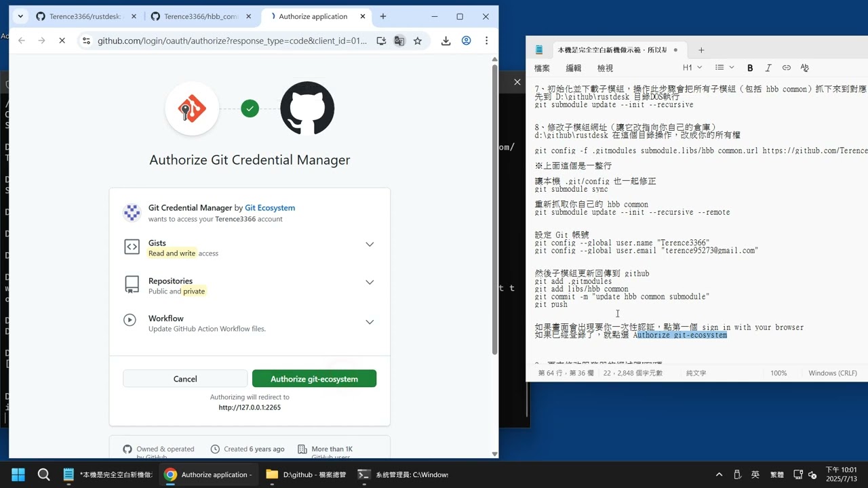Click 純文字 in Notepad status bar
This screenshot has width=868, height=488.
click(696, 373)
